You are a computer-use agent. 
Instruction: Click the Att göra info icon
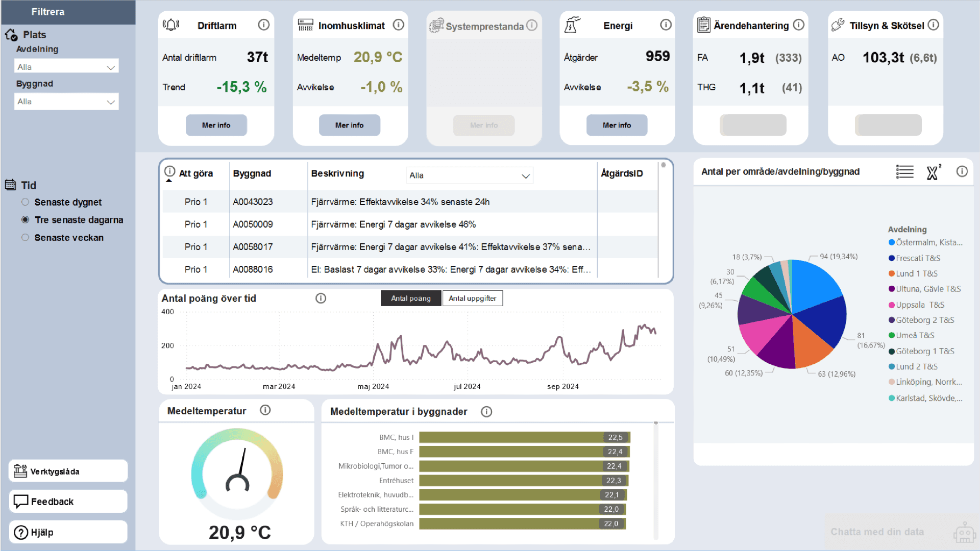point(170,171)
